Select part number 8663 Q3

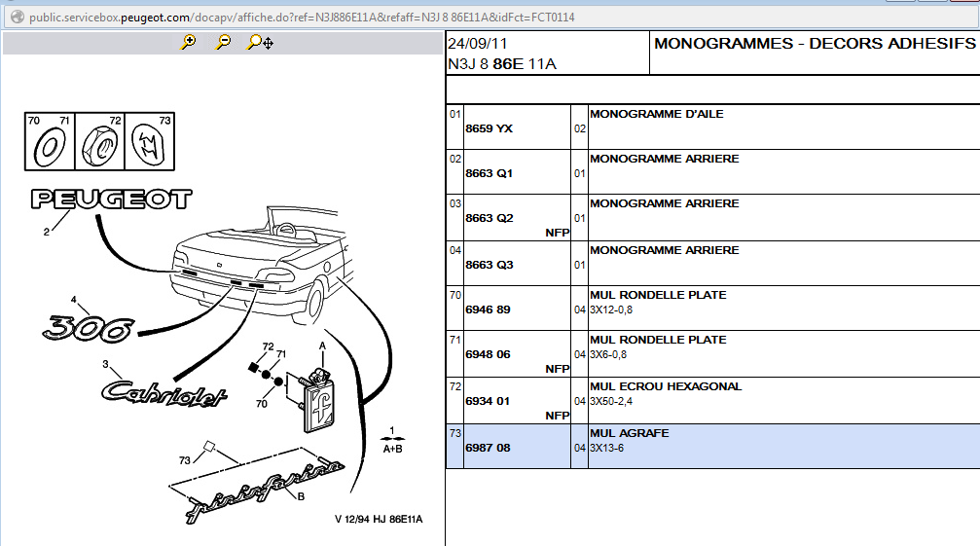click(x=489, y=265)
